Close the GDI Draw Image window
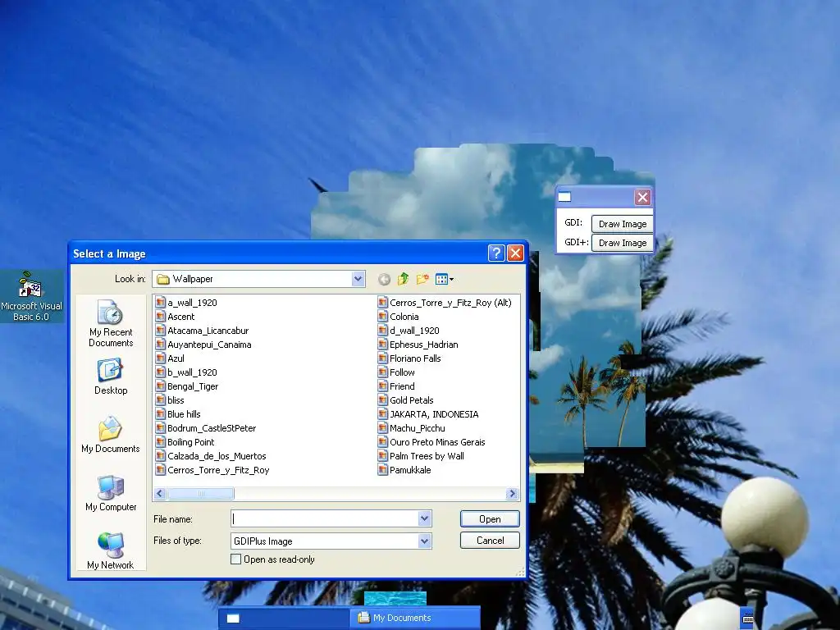The height and width of the screenshot is (630, 840). [642, 197]
